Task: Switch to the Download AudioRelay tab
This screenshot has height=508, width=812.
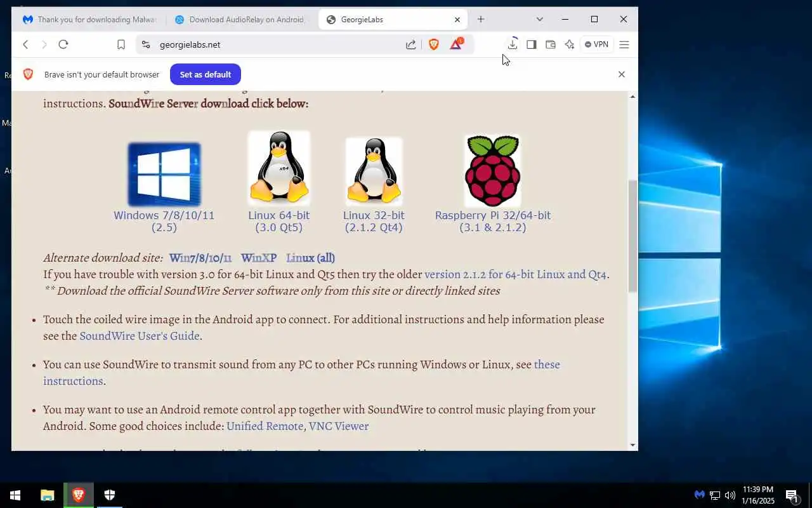Action: coord(240,20)
